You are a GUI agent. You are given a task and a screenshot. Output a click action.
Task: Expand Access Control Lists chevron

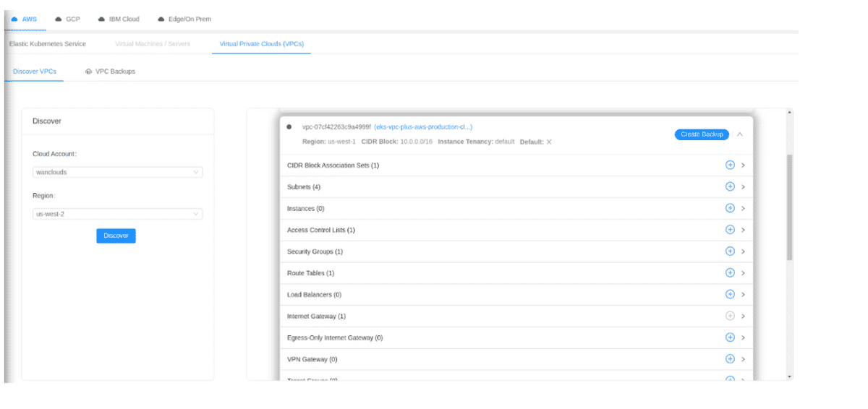pos(744,231)
